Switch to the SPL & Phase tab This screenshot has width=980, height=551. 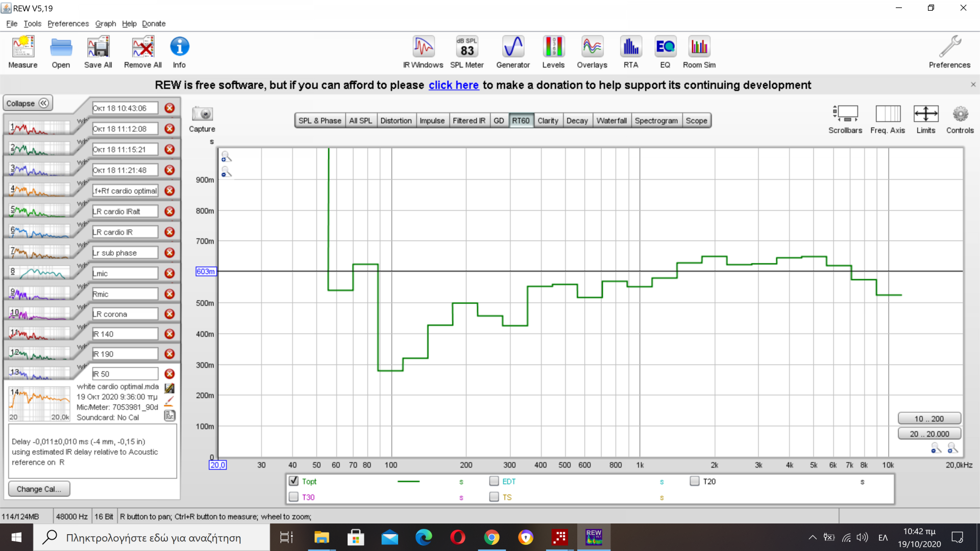pyautogui.click(x=320, y=120)
